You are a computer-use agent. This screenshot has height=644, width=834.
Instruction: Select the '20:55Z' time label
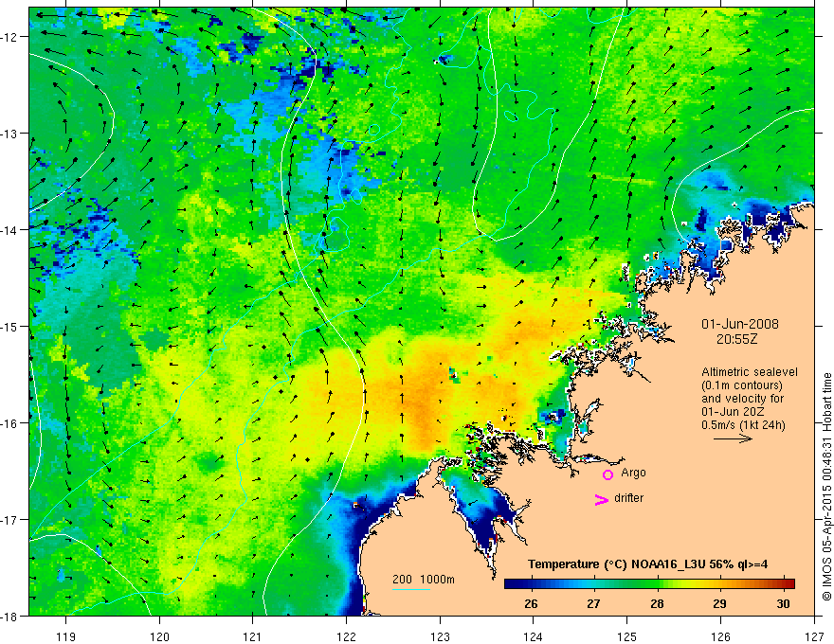[x=736, y=339]
